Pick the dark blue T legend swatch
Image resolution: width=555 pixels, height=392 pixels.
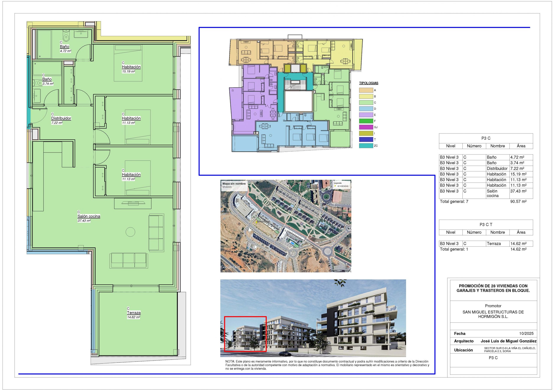[x=366, y=140]
